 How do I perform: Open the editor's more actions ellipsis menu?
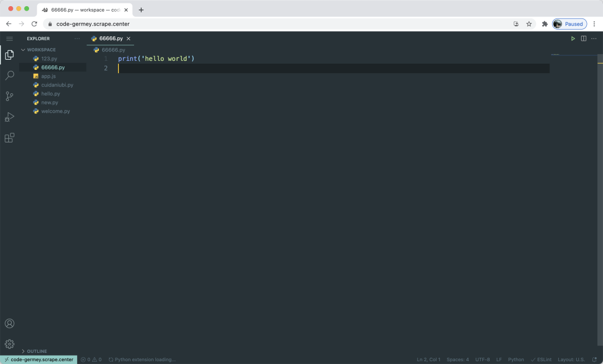tap(594, 39)
